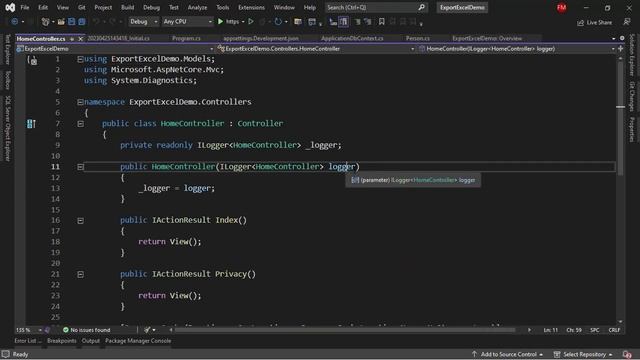Viewport: 640px width, 360px height.
Task: Open the File menu
Action: tap(25, 7)
